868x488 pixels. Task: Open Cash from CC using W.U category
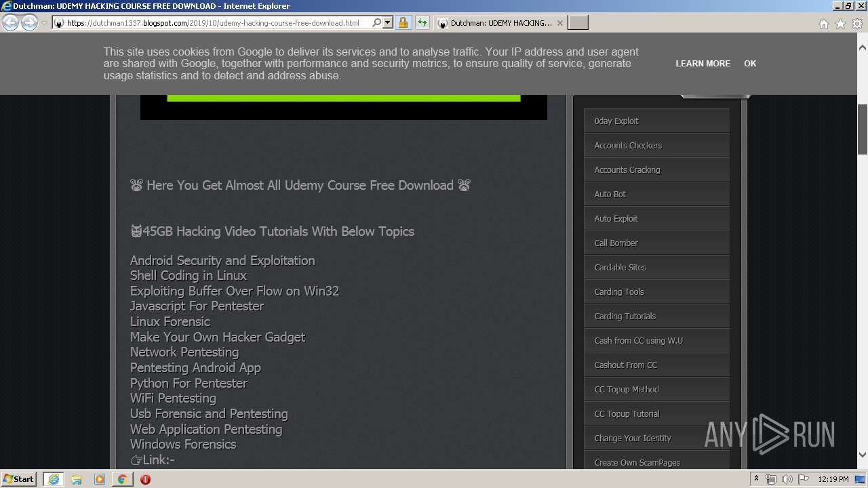656,340
